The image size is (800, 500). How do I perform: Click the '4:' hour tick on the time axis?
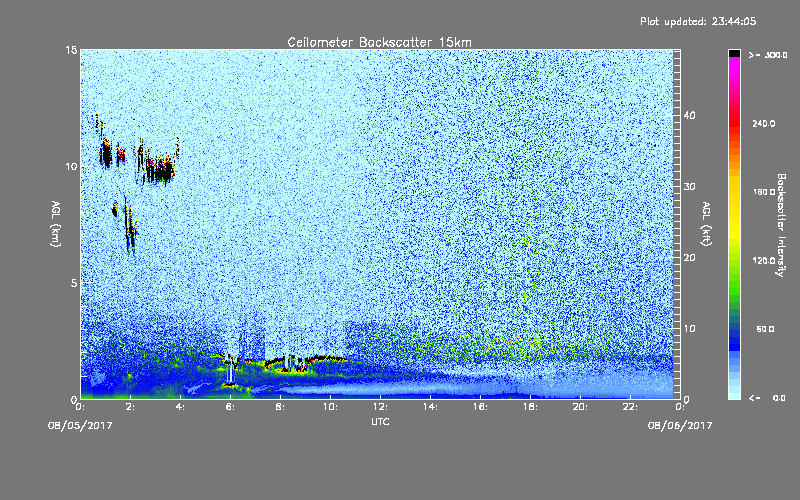181,407
